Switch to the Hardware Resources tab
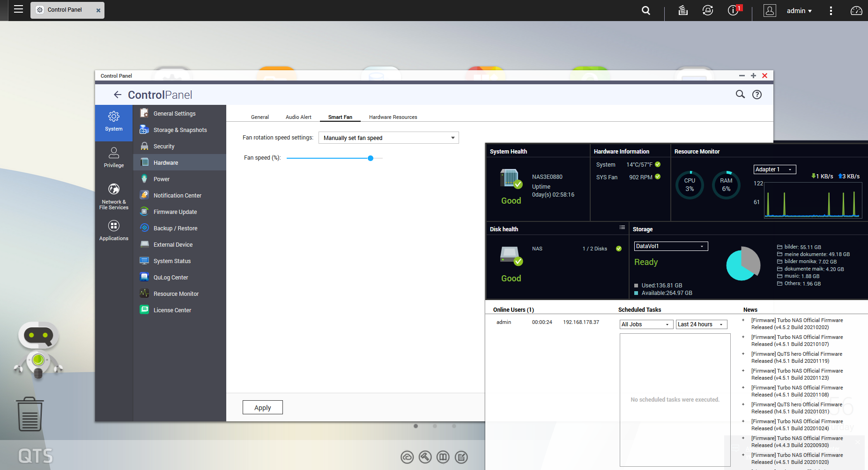868x470 pixels. pos(393,117)
